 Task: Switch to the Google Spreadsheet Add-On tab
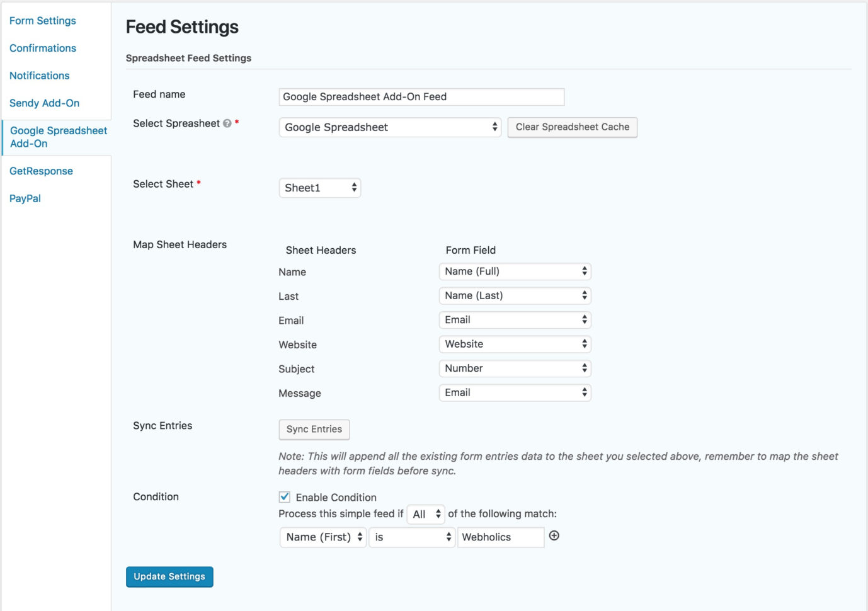click(58, 137)
